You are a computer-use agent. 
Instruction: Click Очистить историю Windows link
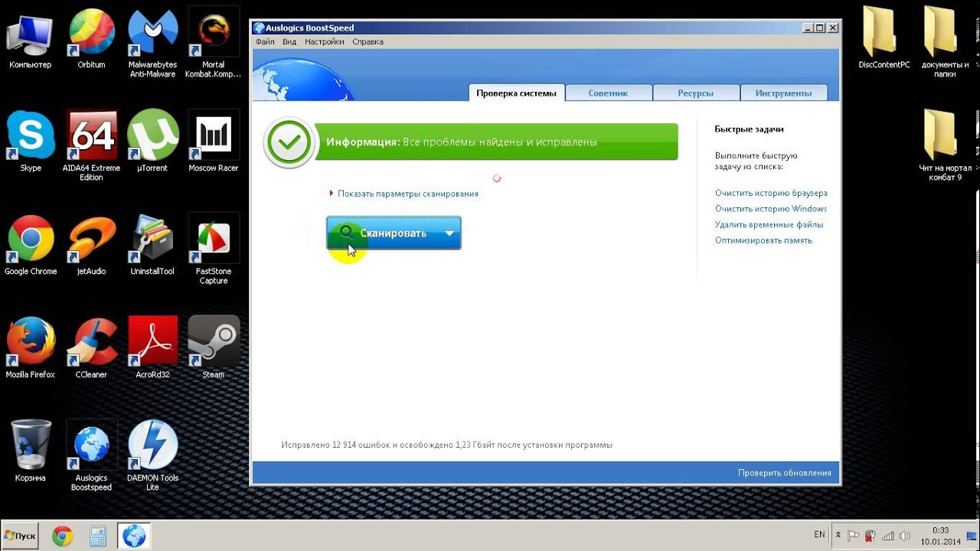[x=771, y=209]
